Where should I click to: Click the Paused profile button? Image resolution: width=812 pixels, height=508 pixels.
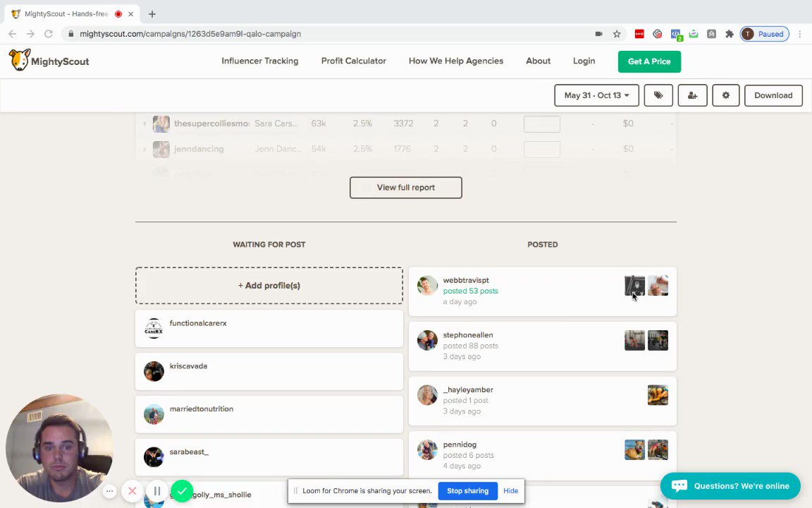tap(764, 34)
